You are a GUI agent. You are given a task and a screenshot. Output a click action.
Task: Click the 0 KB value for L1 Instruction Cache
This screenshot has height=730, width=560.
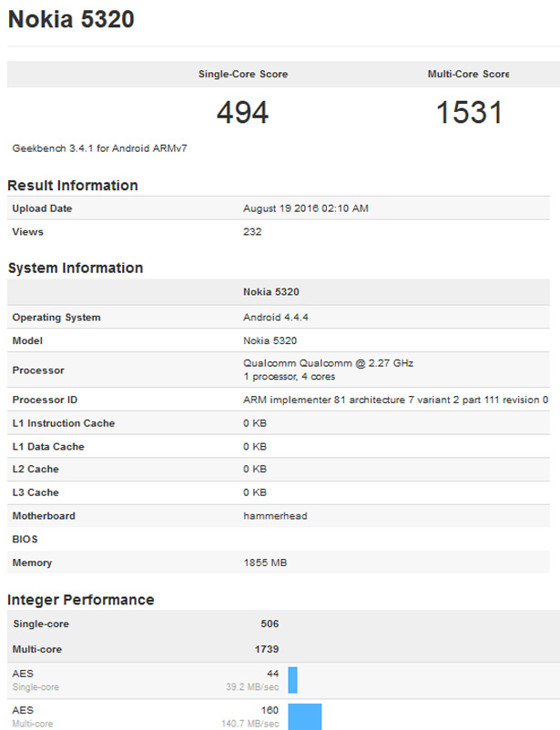click(255, 423)
